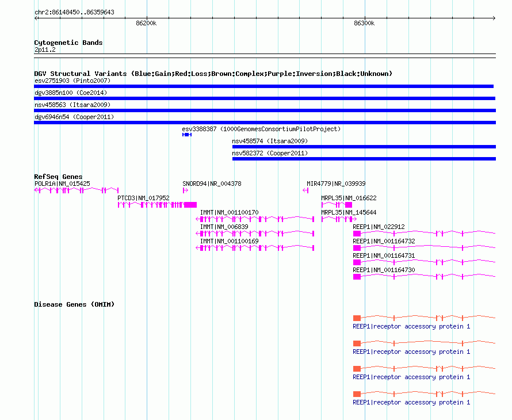The image size is (512, 420).
Task: Click the second REEP1 receptor accessory protein link
Action: coord(411,352)
